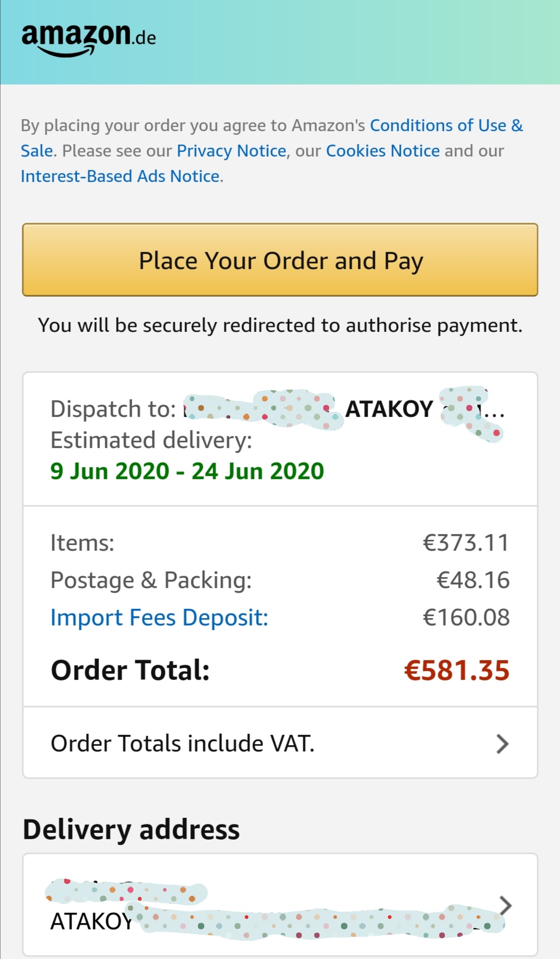Click Place Your Order and Pay button
This screenshot has height=959, width=560.
pyautogui.click(x=280, y=260)
